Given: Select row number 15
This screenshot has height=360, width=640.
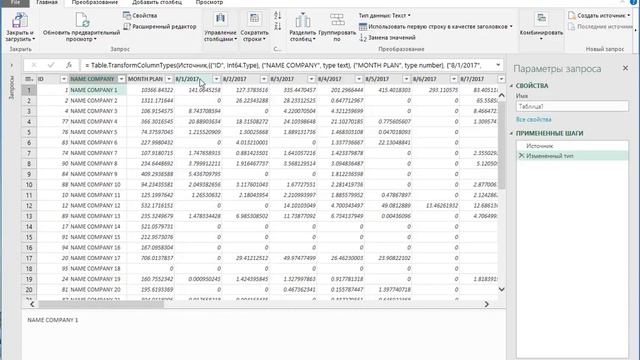Looking at the screenshot, I should (x=29, y=237).
